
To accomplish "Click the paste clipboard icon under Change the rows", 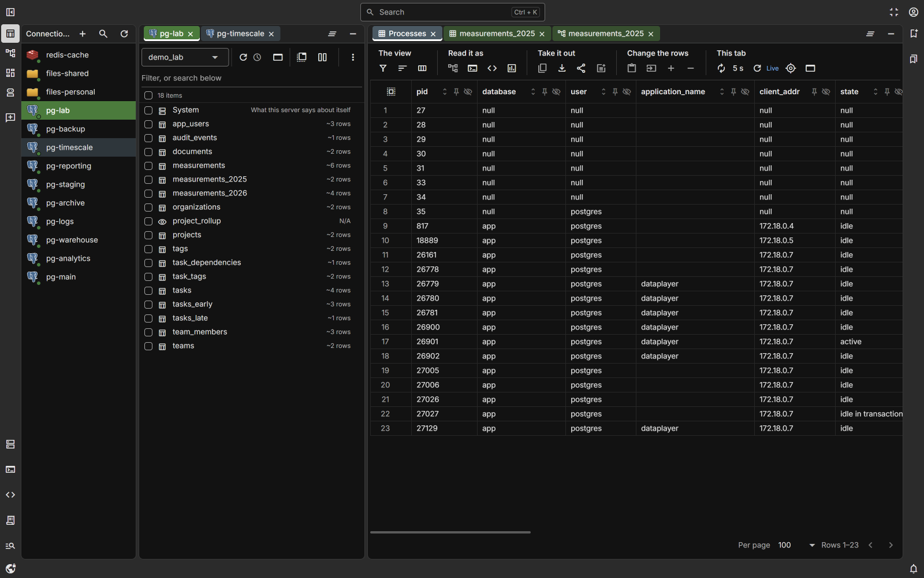I will coord(632,68).
